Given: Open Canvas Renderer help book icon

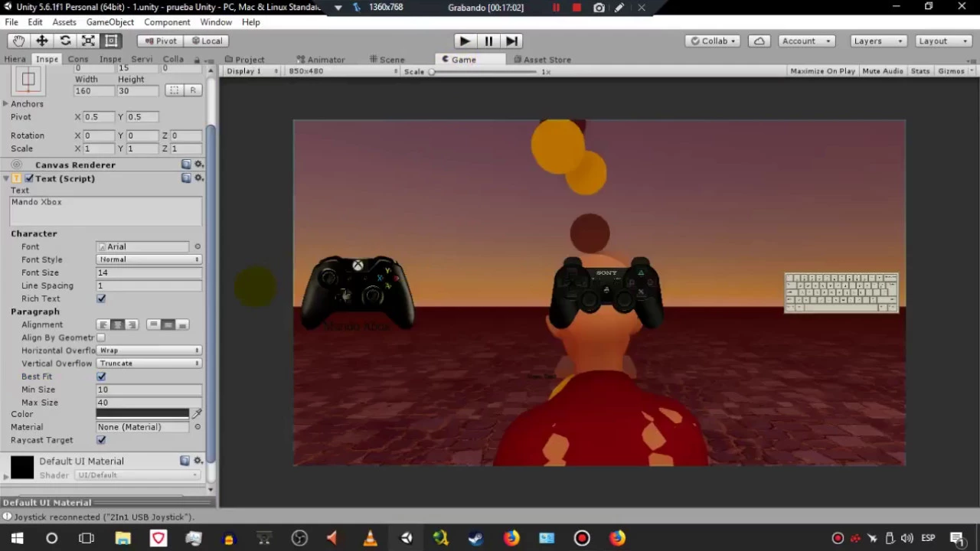Looking at the screenshot, I should [x=186, y=165].
